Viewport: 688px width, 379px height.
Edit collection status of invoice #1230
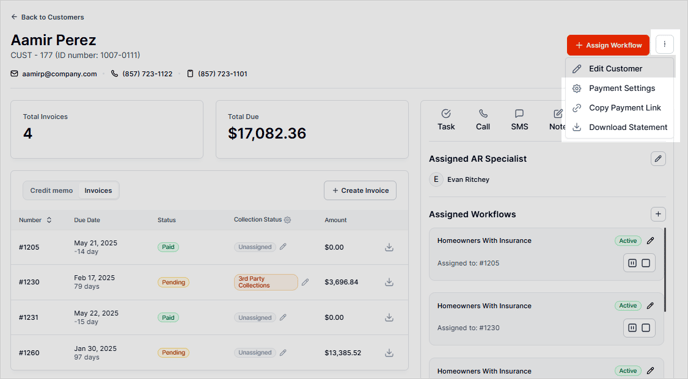pos(305,282)
